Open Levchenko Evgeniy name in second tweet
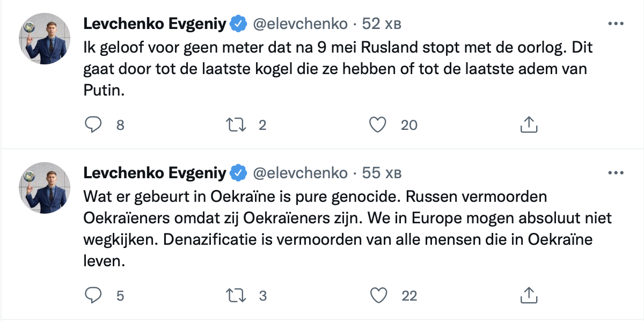The width and height of the screenshot is (644, 321). pos(155,173)
